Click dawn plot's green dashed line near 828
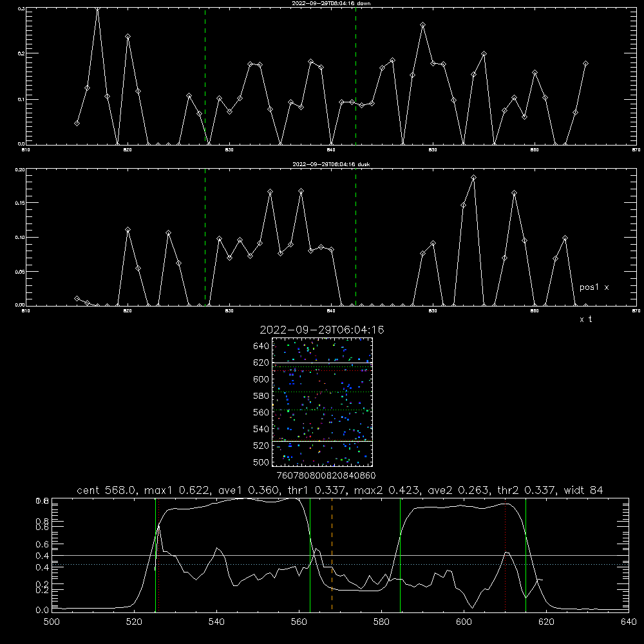This screenshot has height=644, width=644. pos(205,76)
